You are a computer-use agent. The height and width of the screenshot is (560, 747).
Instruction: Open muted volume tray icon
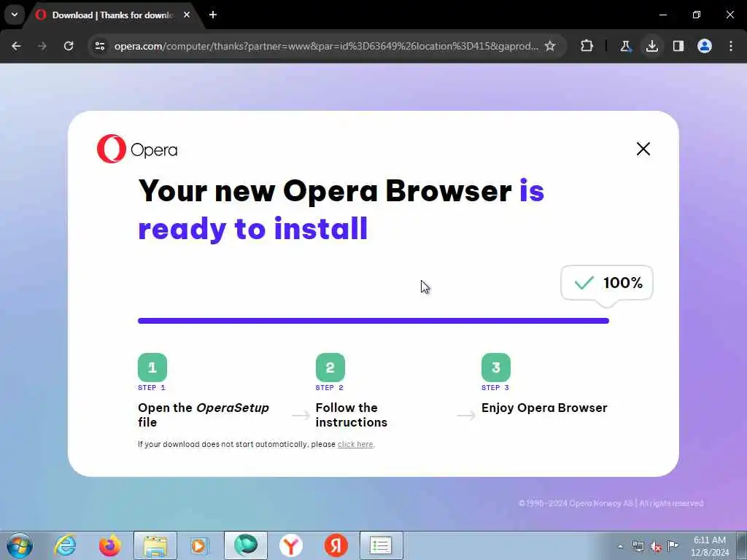656,547
